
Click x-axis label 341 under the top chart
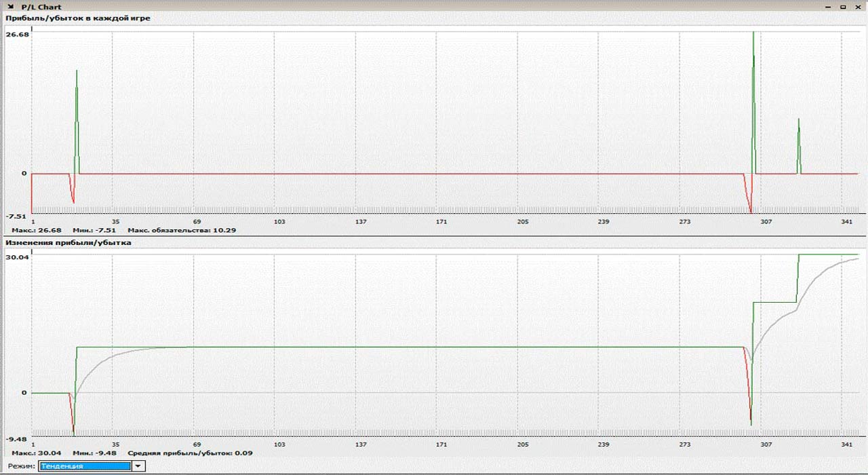[847, 222]
